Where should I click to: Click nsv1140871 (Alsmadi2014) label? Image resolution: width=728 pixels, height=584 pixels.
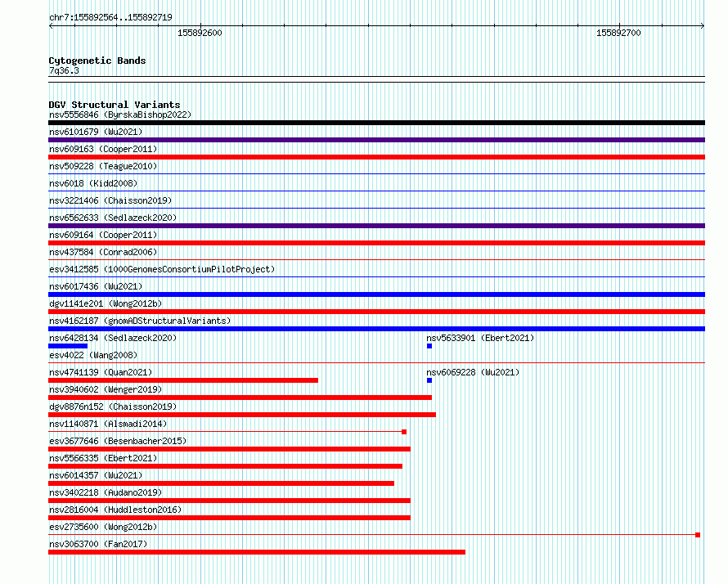pyautogui.click(x=108, y=424)
